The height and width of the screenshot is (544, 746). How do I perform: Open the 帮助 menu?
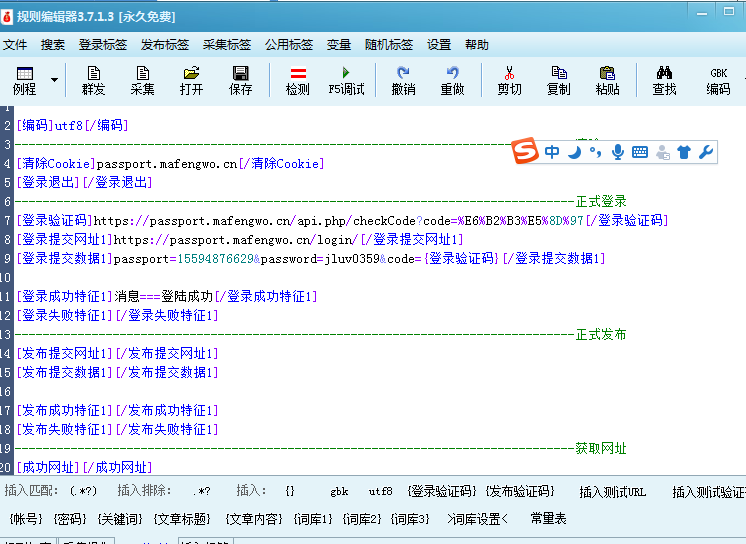[x=477, y=45]
